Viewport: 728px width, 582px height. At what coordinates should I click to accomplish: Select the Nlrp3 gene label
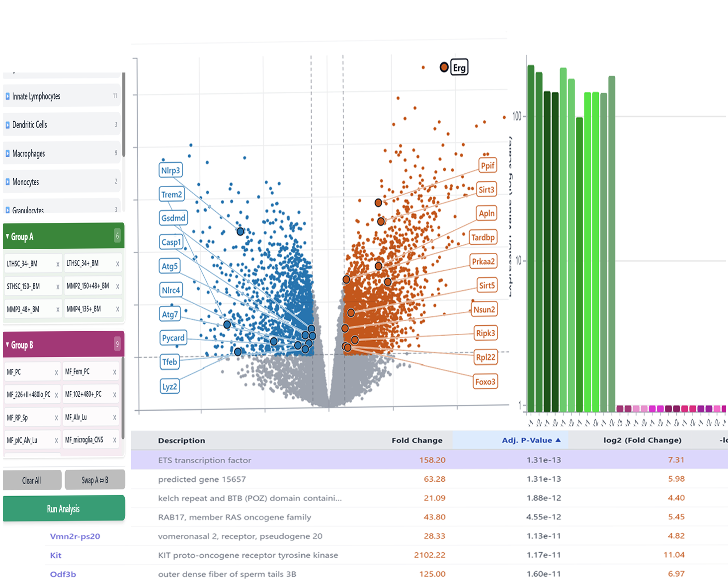171,170
